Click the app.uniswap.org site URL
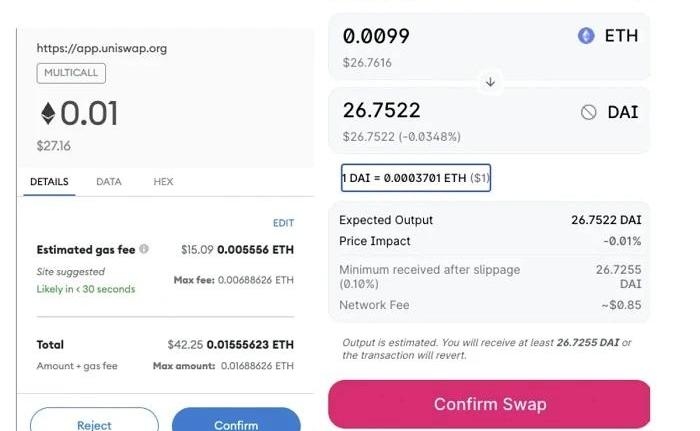The width and height of the screenshot is (700, 431). click(101, 48)
